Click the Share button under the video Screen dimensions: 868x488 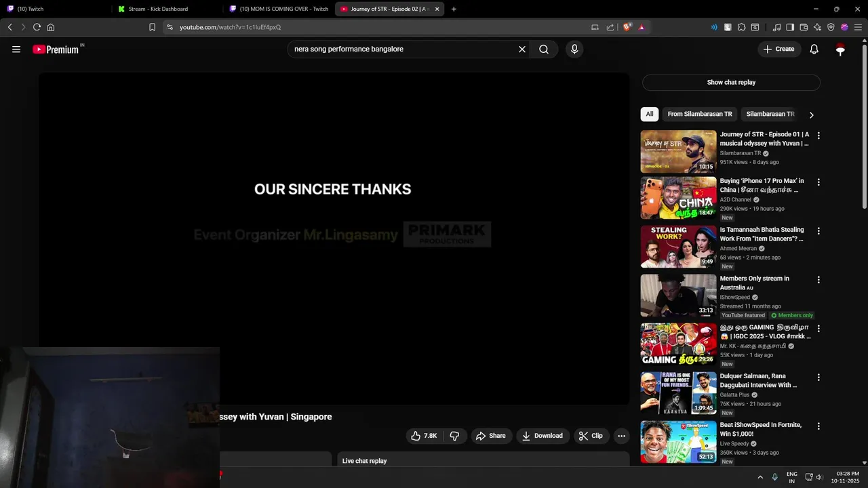point(490,436)
